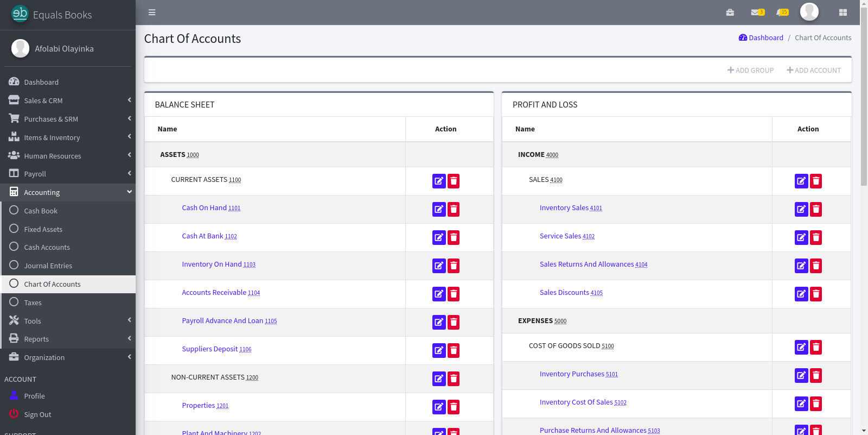Image resolution: width=868 pixels, height=435 pixels.
Task: Expand the Purchases & SRM sidebar menu
Action: [68, 119]
